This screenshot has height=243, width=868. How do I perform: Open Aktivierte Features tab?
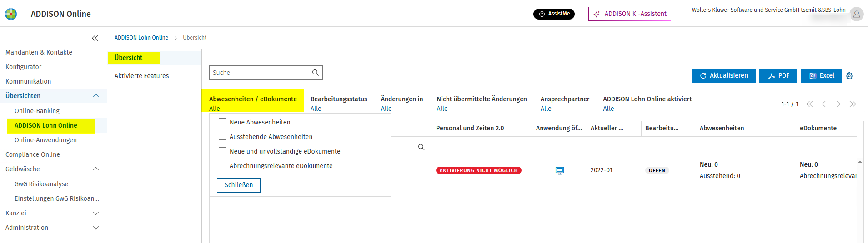click(141, 76)
